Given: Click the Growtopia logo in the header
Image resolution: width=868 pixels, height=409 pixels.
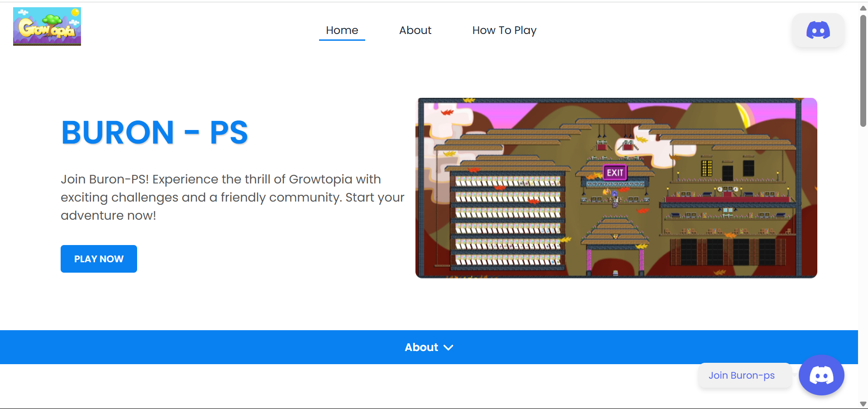Looking at the screenshot, I should point(47,26).
